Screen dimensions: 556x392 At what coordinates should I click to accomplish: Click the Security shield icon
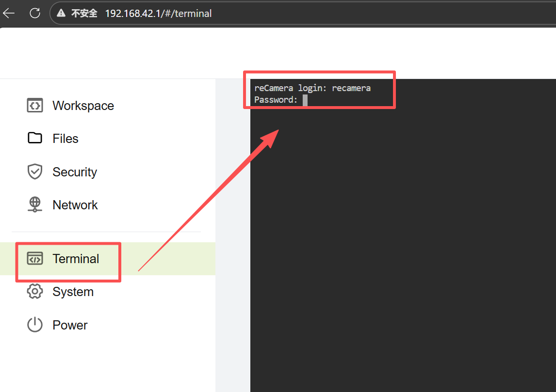tap(35, 172)
